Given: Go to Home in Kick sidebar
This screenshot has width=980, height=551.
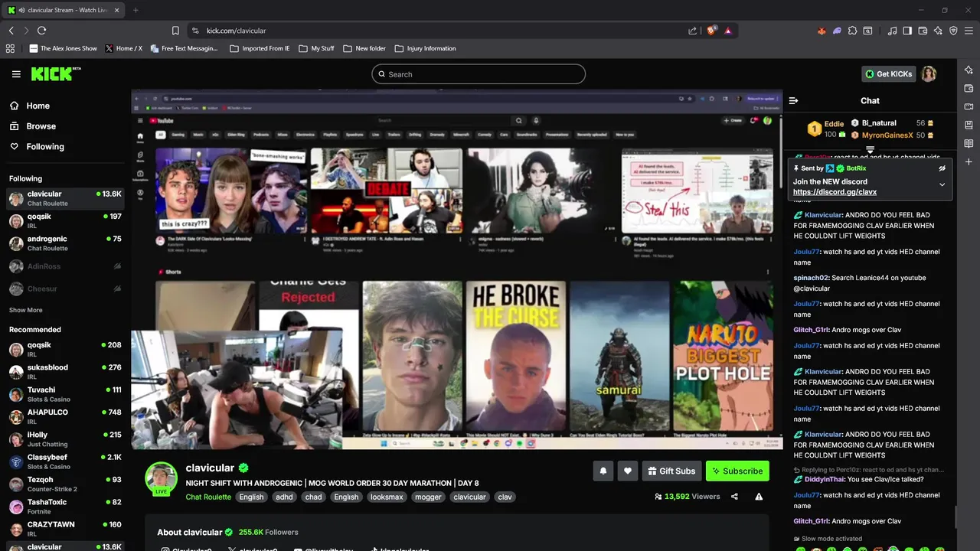Looking at the screenshot, I should point(29,106).
